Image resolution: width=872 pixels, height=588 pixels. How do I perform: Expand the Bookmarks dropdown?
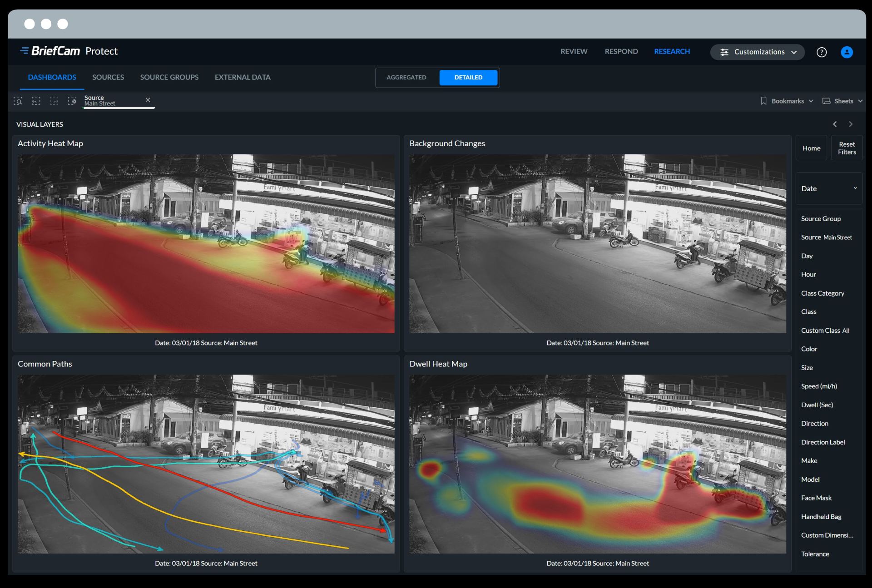click(787, 101)
